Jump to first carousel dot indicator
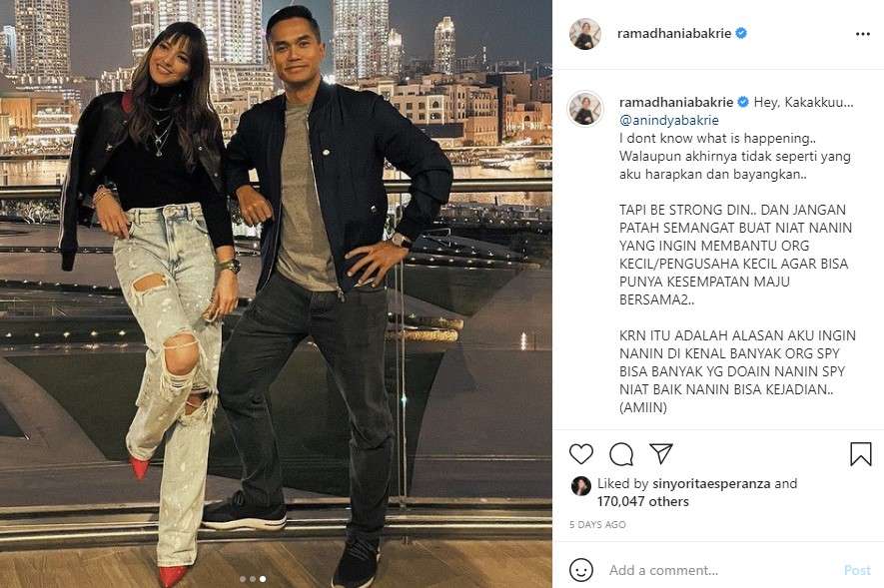The image size is (884, 588). coord(243,578)
